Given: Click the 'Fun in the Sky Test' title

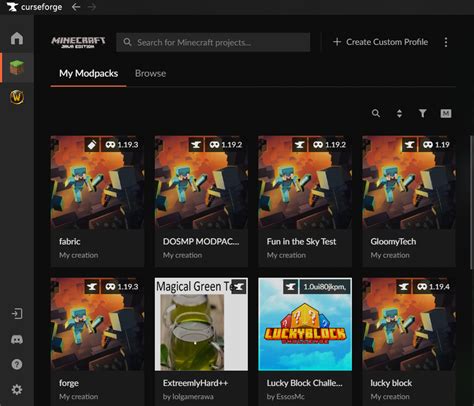Looking at the screenshot, I should click(301, 241).
